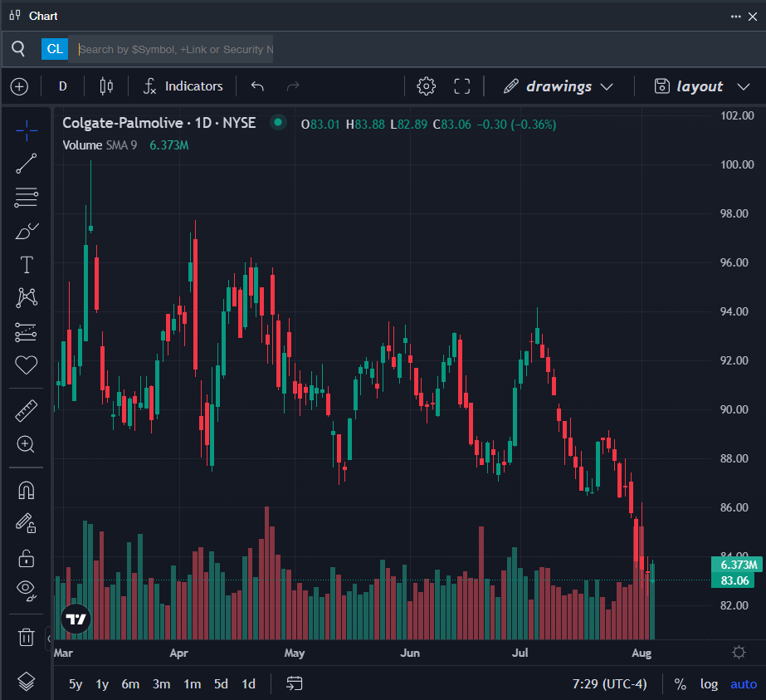Redo the last chart action
Viewport: 766px width, 700px height.
click(x=293, y=86)
